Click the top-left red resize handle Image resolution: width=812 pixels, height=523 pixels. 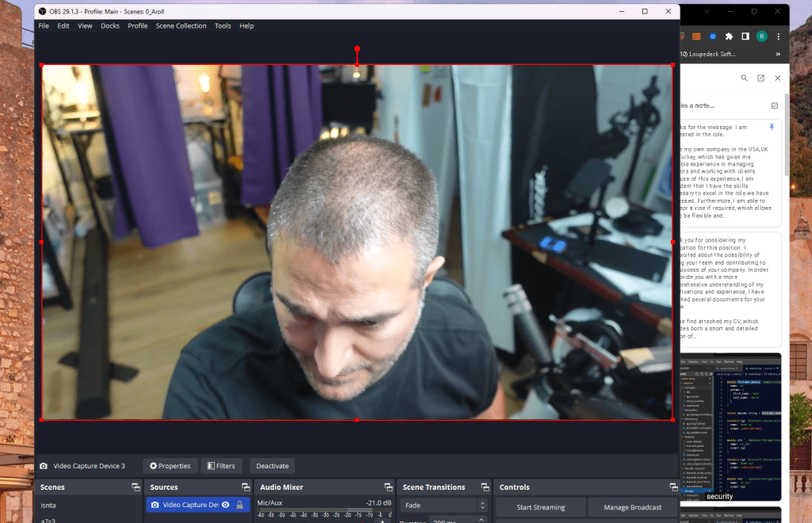(x=42, y=65)
